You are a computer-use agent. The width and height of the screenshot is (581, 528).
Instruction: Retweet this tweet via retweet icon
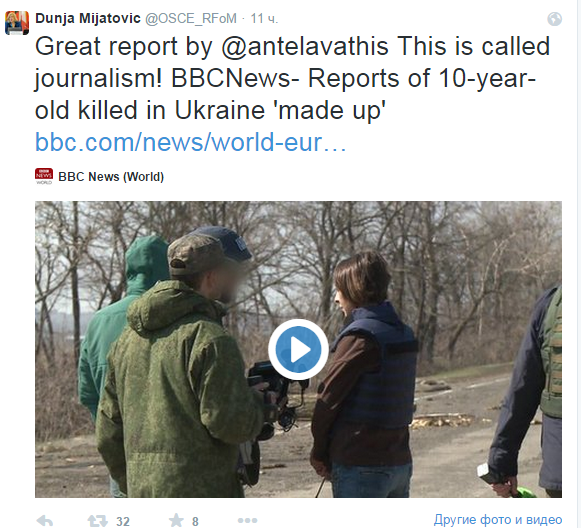click(x=97, y=521)
